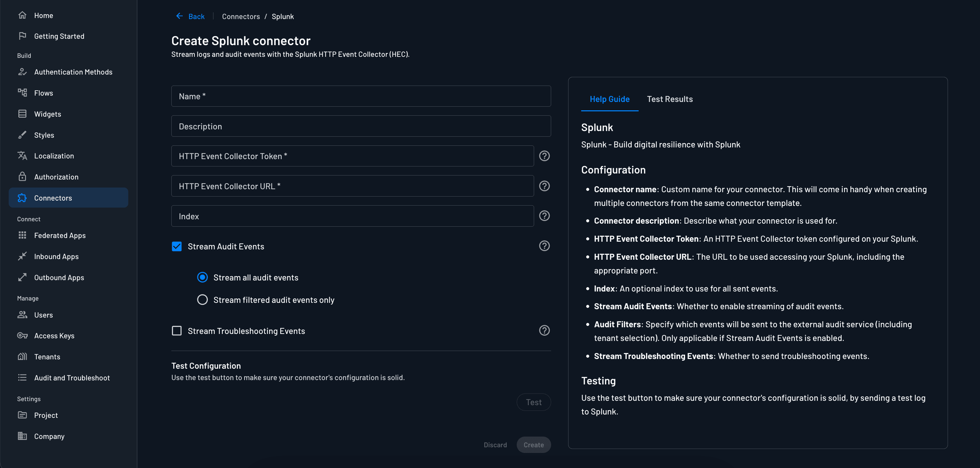Open Federated Apps from sidebar
Viewport: 980px width, 468px height.
coord(60,235)
